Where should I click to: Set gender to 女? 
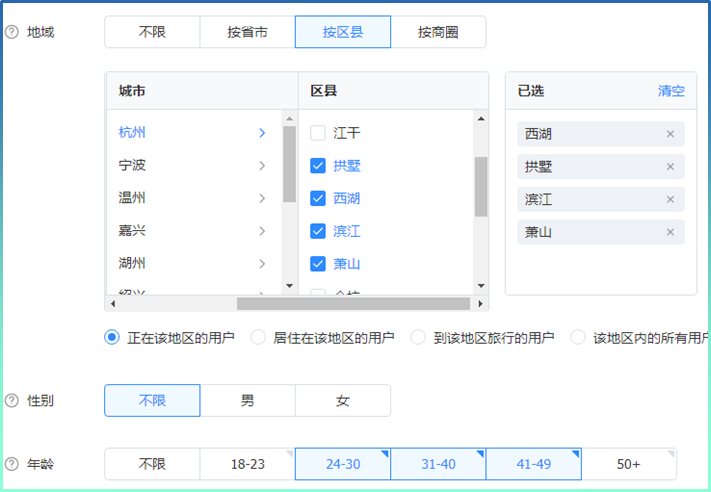(x=343, y=400)
